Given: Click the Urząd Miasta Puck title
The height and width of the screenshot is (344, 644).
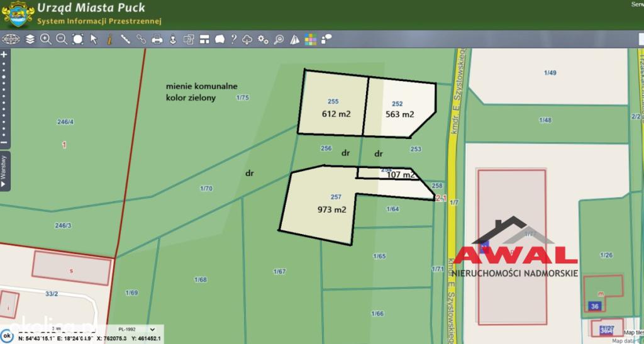Looking at the screenshot, I should coord(91,8).
